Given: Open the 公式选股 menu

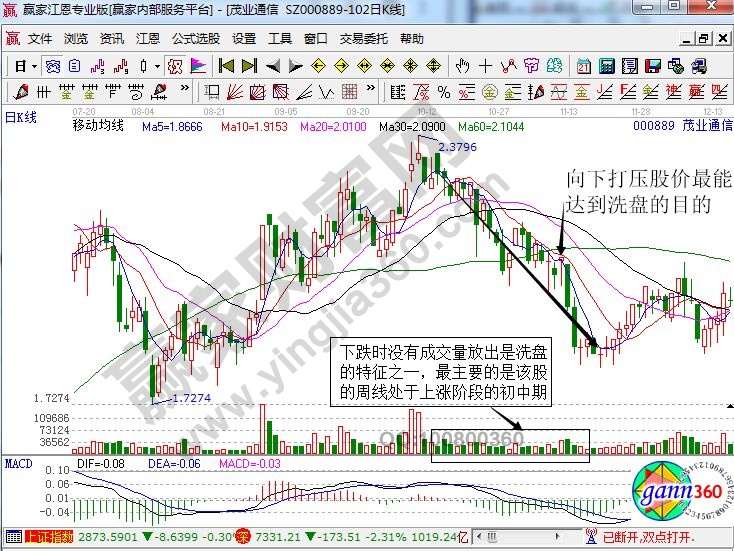Looking at the screenshot, I should [196, 38].
